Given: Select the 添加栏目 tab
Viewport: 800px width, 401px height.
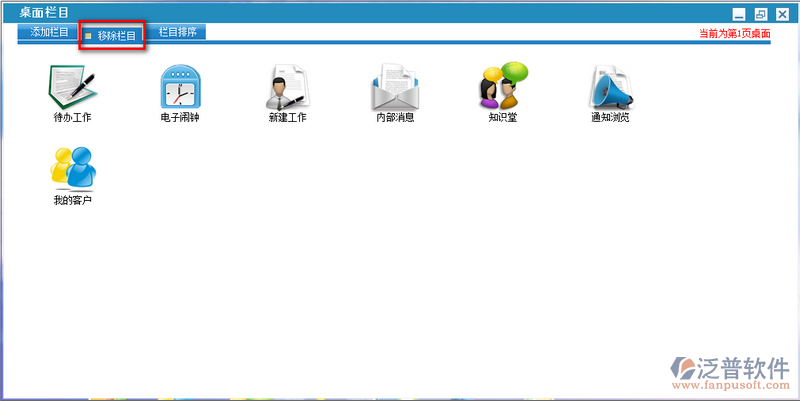Looking at the screenshot, I should (x=49, y=32).
